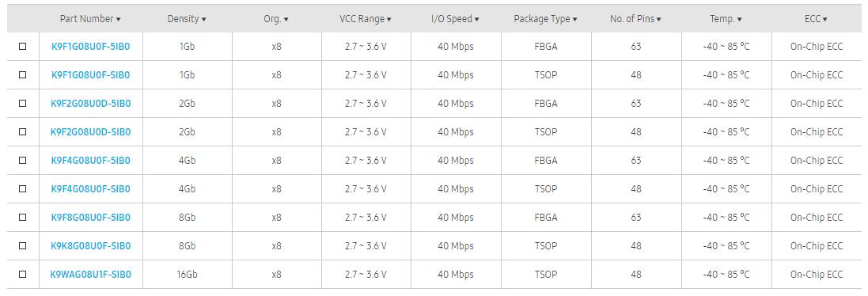Enable the checkbox next to K9F4G08U0F-5IB0

click(23, 161)
